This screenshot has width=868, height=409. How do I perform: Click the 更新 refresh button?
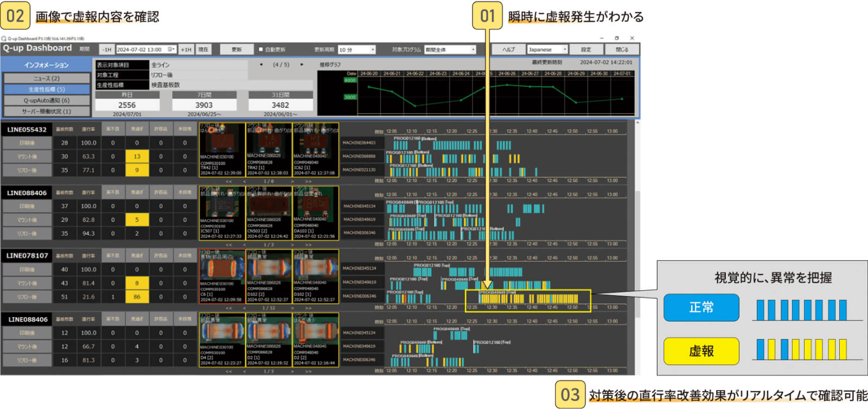click(237, 49)
